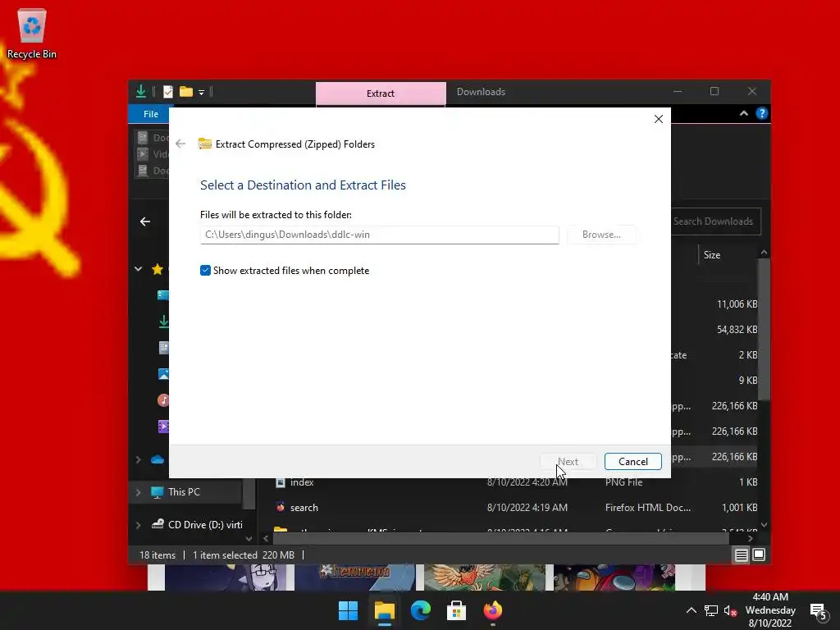Click the PNG File type cell
Screen dimensions: 840x630
(x=623, y=482)
